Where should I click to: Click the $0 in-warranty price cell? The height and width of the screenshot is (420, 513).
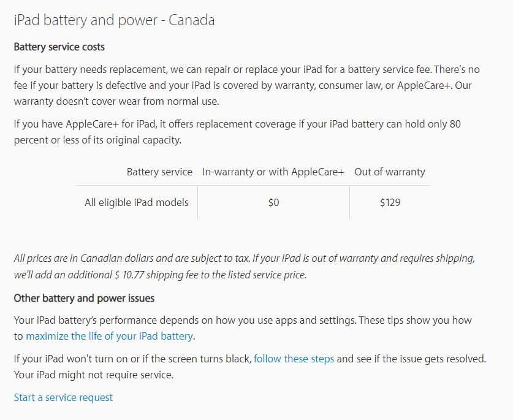coord(273,202)
